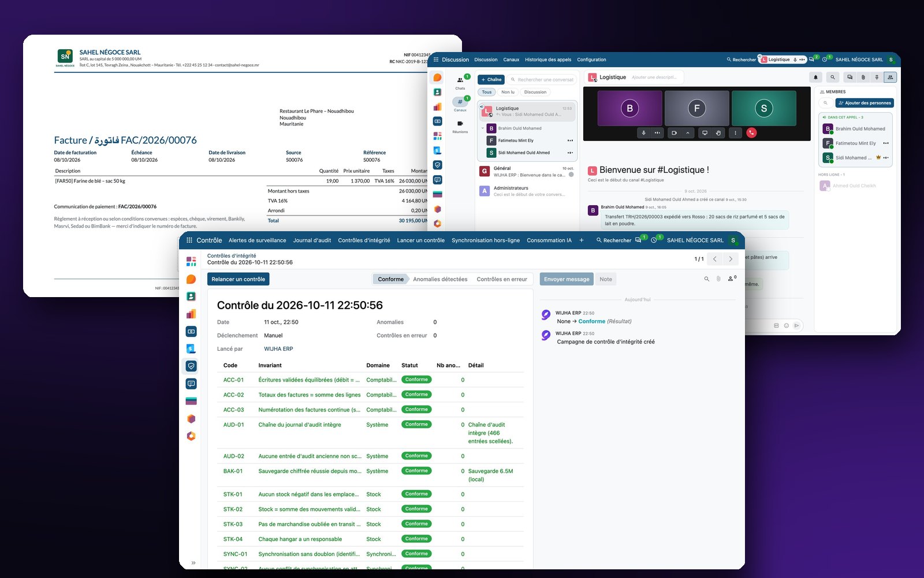Filter conversations by Non lu

[508, 92]
